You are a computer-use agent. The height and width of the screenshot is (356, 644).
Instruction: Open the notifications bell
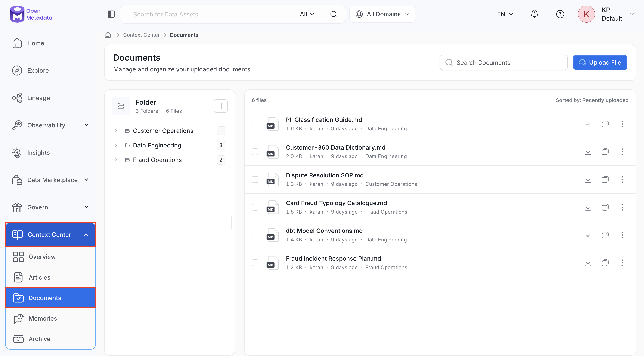[x=534, y=14]
